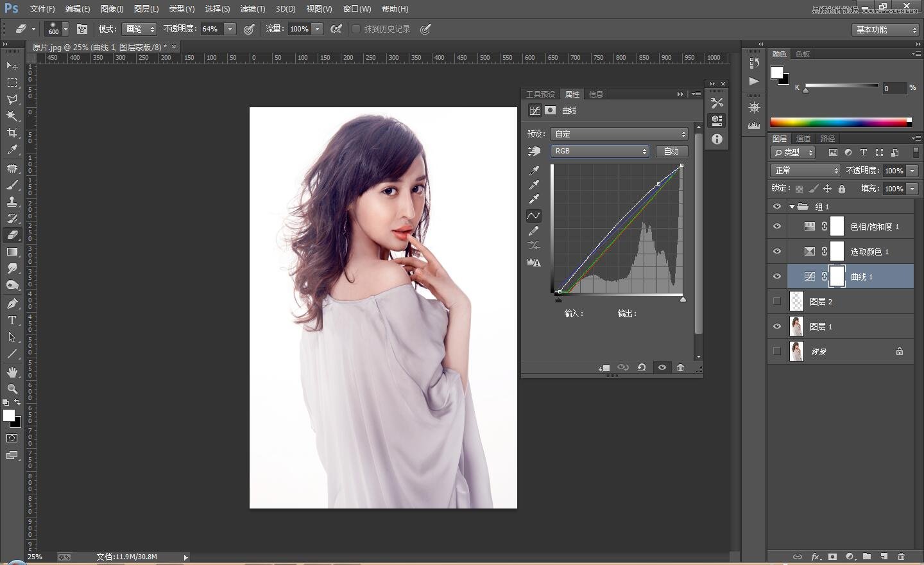Select the Zoom tool
The width and height of the screenshot is (924, 565).
point(12,389)
